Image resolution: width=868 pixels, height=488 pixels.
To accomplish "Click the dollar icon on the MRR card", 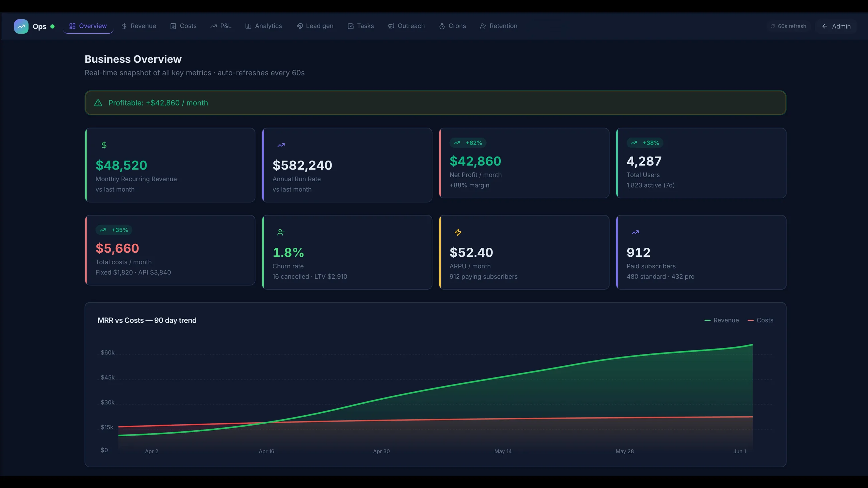I will pyautogui.click(x=104, y=145).
